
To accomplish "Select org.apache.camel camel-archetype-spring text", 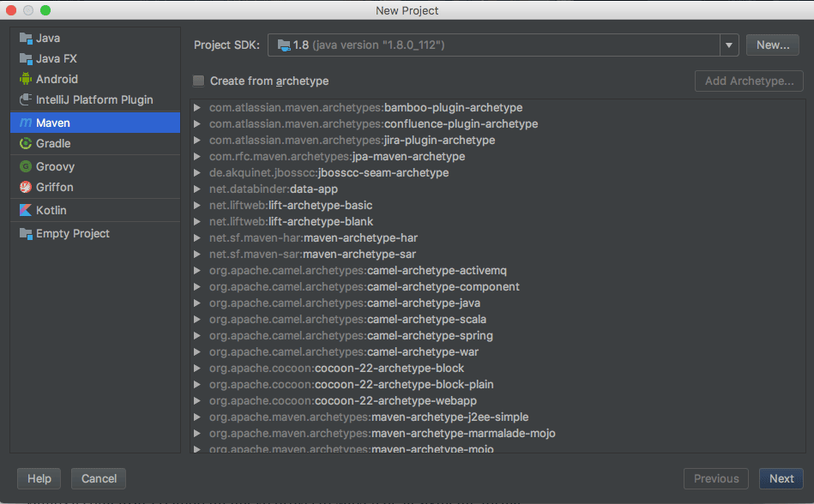I will pyautogui.click(x=351, y=335).
